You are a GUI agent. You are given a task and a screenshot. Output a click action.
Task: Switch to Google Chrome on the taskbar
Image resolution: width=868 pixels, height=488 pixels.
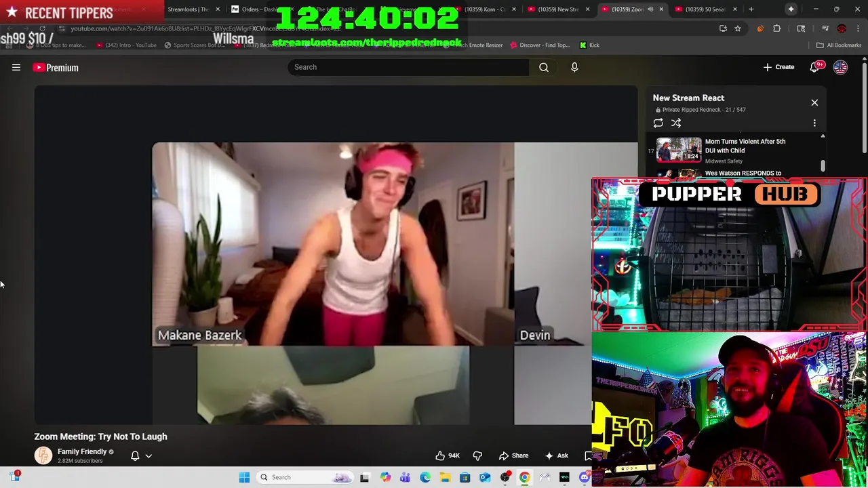524,477
